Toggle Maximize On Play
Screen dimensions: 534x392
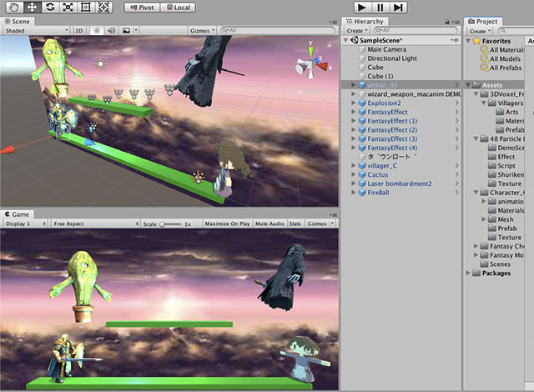227,224
